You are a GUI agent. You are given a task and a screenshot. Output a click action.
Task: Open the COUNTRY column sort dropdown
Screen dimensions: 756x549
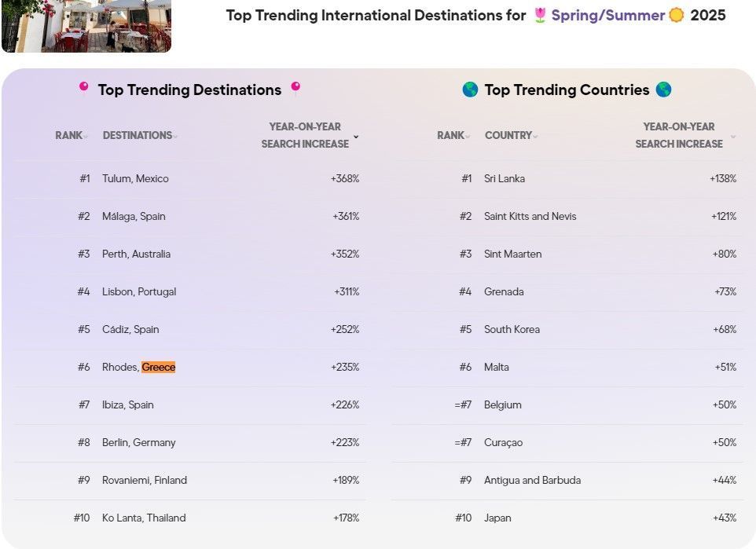click(x=535, y=135)
